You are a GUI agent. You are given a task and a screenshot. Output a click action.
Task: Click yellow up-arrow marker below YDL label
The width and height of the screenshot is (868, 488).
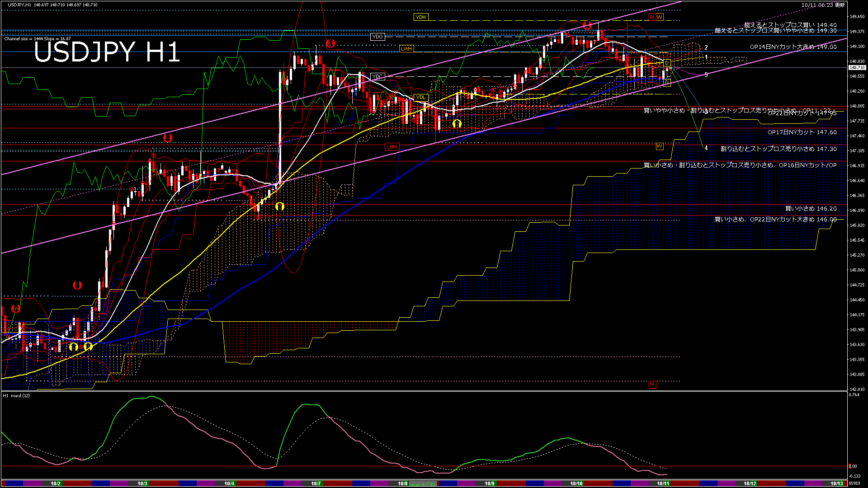tap(457, 123)
